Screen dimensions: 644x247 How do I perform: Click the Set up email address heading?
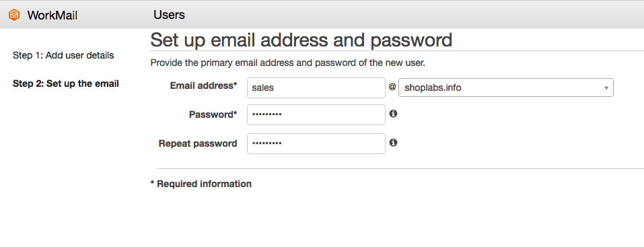pyautogui.click(x=301, y=40)
